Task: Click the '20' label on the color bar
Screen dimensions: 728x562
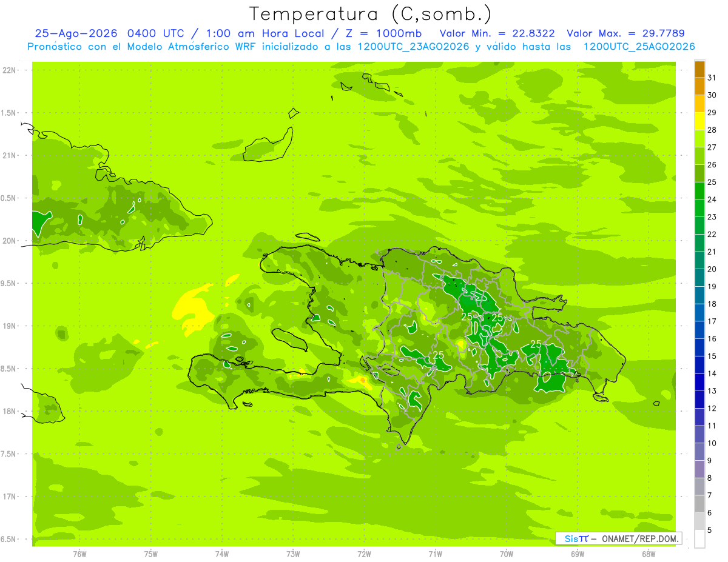Action: (x=712, y=269)
